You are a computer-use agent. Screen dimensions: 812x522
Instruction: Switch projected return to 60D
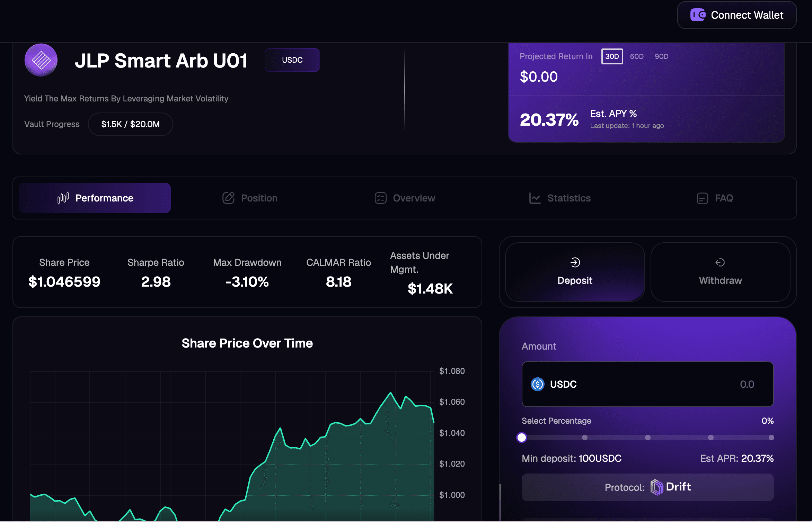pyautogui.click(x=636, y=56)
